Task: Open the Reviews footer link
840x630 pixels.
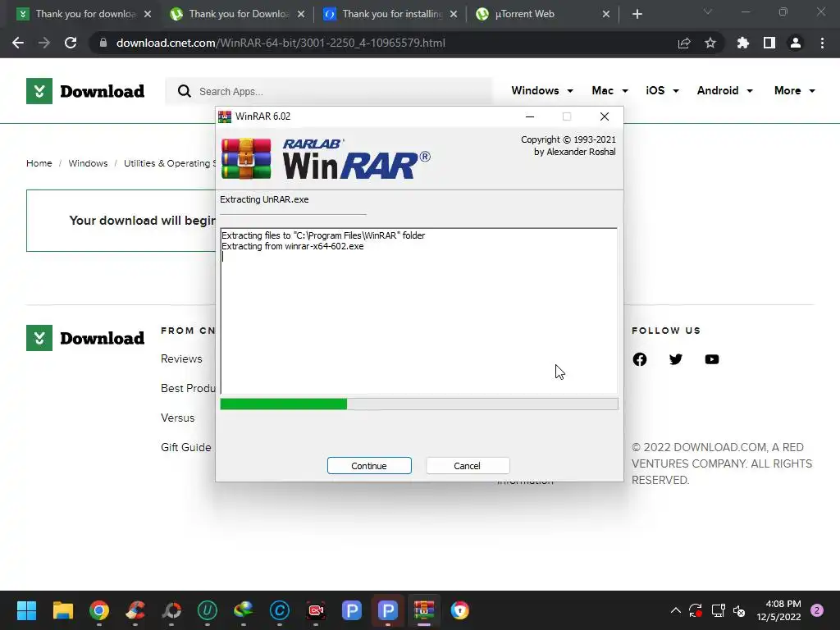Action: click(x=181, y=359)
